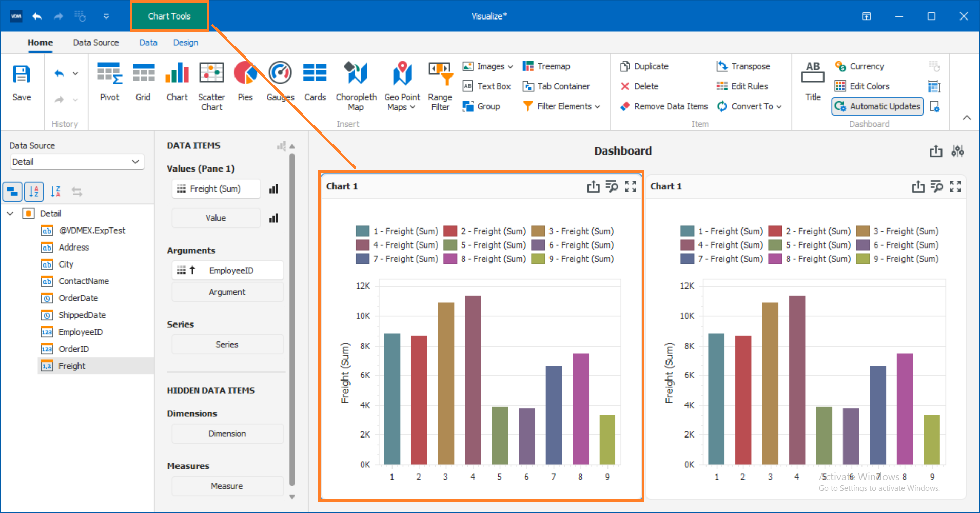Open the Data Source ribbon tab

click(95, 42)
